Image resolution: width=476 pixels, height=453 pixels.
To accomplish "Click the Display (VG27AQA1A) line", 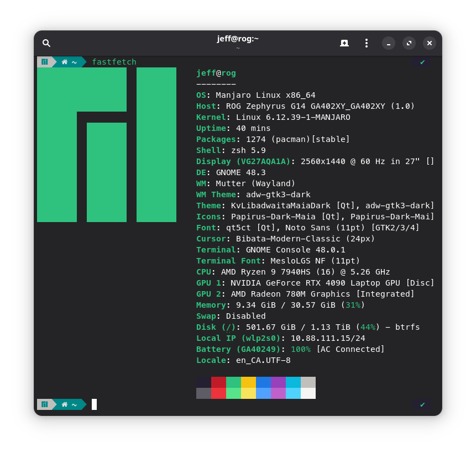I will click(x=315, y=161).
